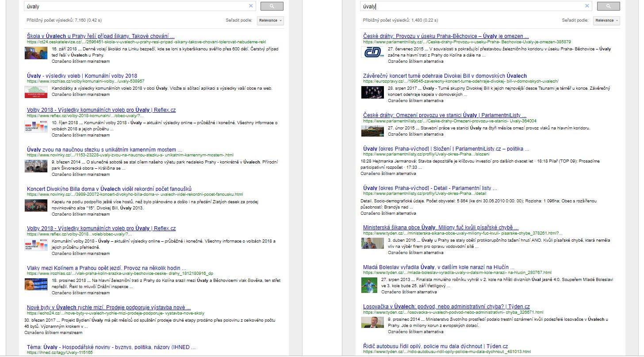Click football thumbnail of "Mladá Boleslav vyřadila Úvaly"

point(369,285)
